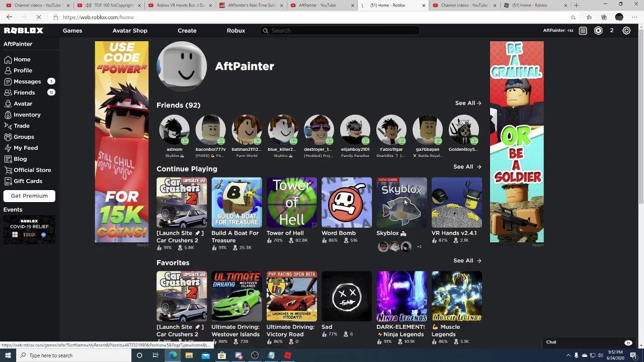Open the Sad game in Favorites

pos(347,296)
